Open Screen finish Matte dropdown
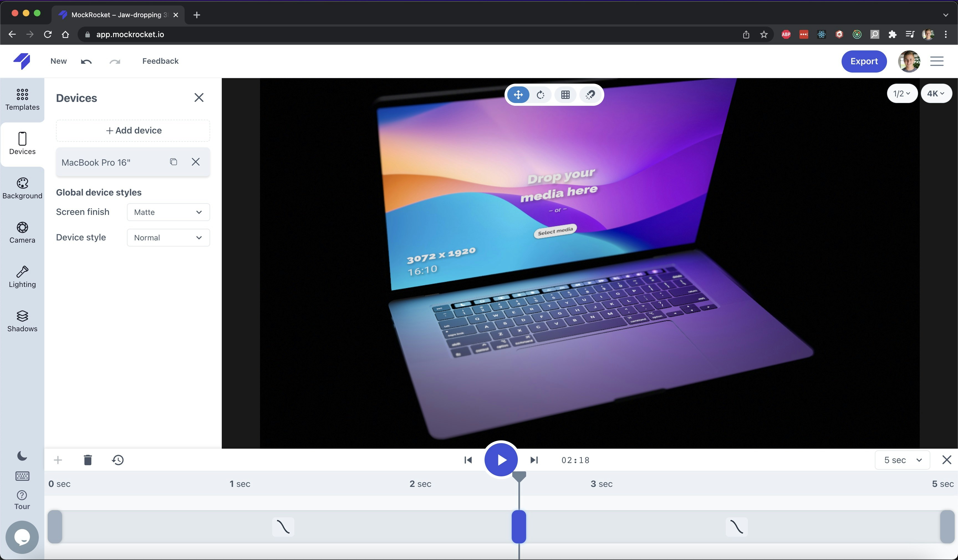 [168, 212]
